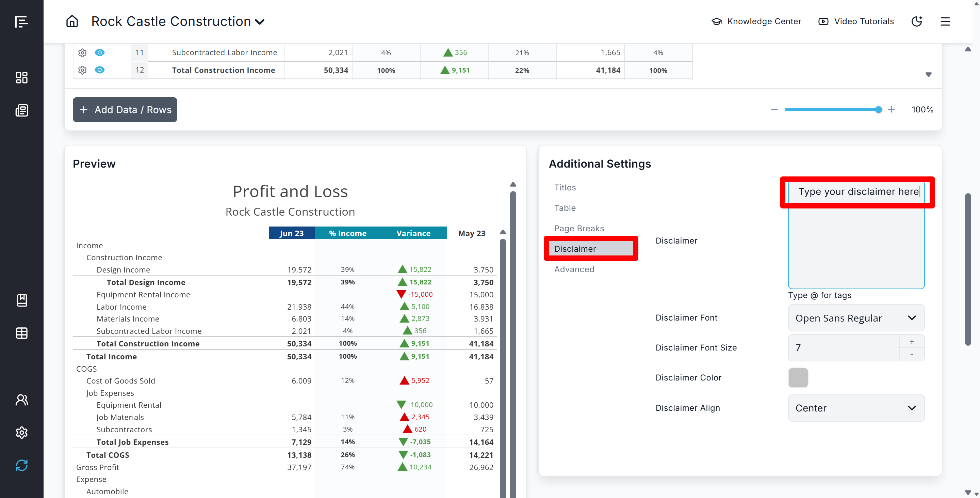Open the Disclaimer Font dropdown

pyautogui.click(x=856, y=318)
